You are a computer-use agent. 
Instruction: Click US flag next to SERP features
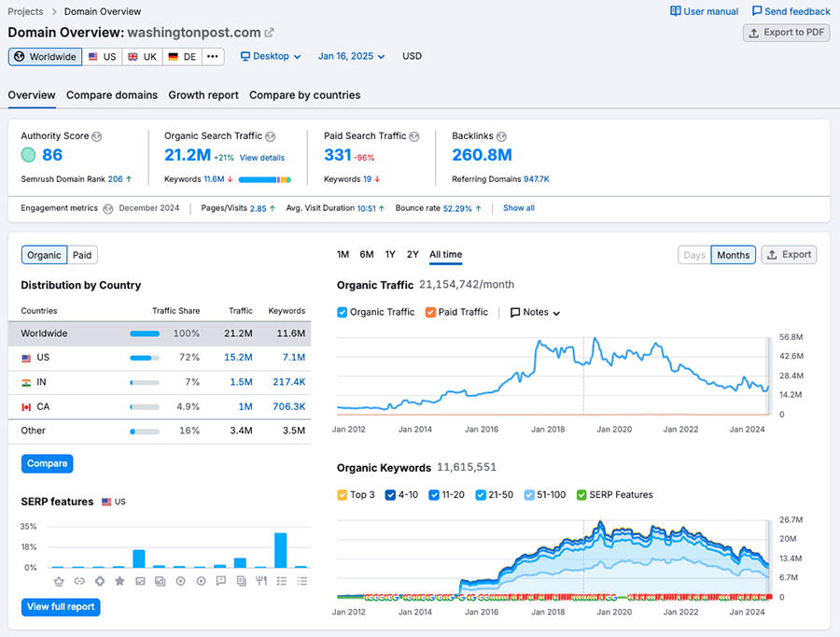pos(106,502)
